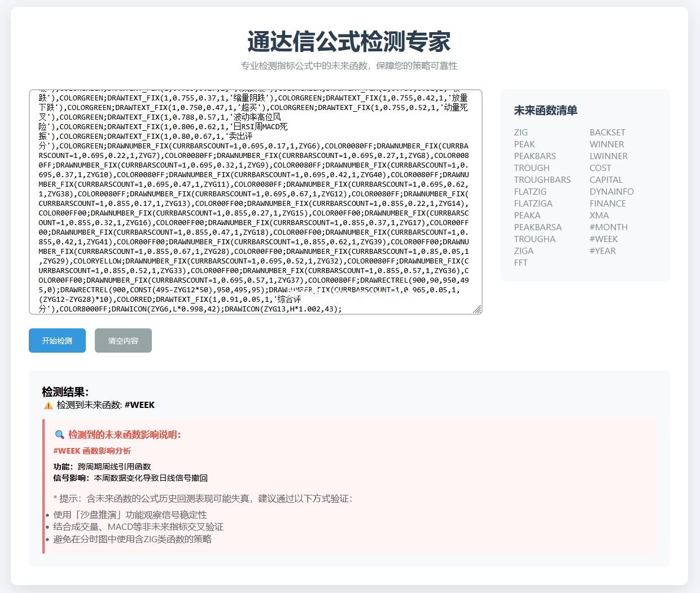Select ZIG in the future function list
Image resolution: width=700 pixels, height=593 pixels.
click(x=520, y=133)
